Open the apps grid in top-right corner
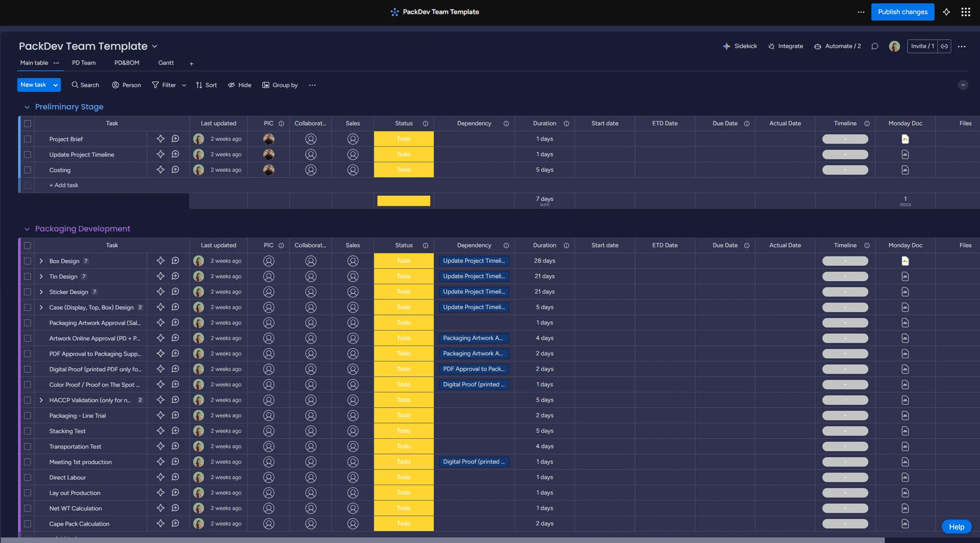The width and height of the screenshot is (980, 543). pyautogui.click(x=966, y=11)
